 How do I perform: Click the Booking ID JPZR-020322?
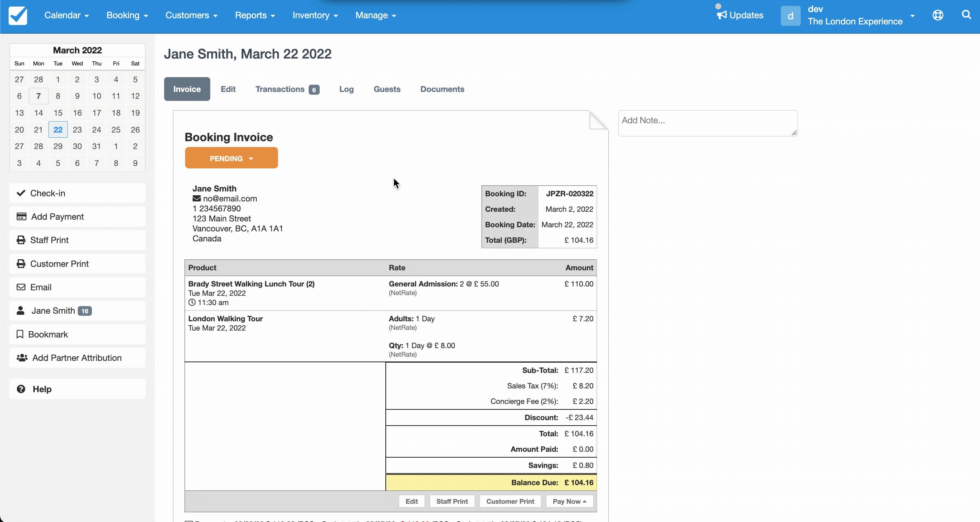coord(569,194)
